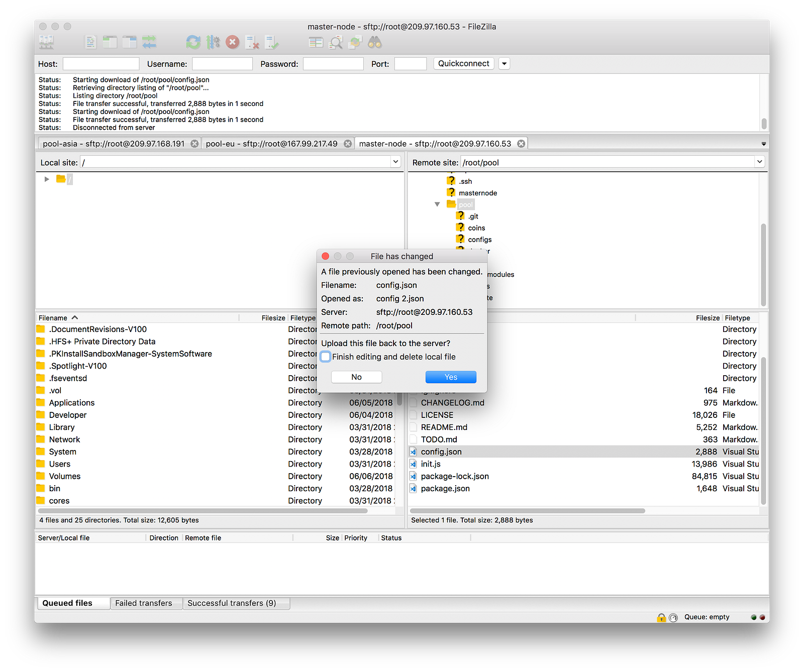Click the Host input field
804x672 pixels.
pos(101,64)
